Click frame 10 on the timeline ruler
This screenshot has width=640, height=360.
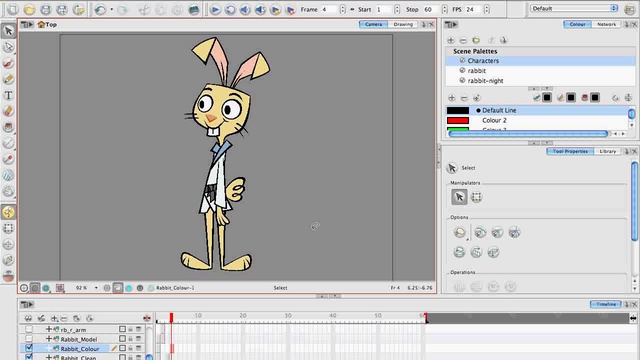click(x=198, y=316)
